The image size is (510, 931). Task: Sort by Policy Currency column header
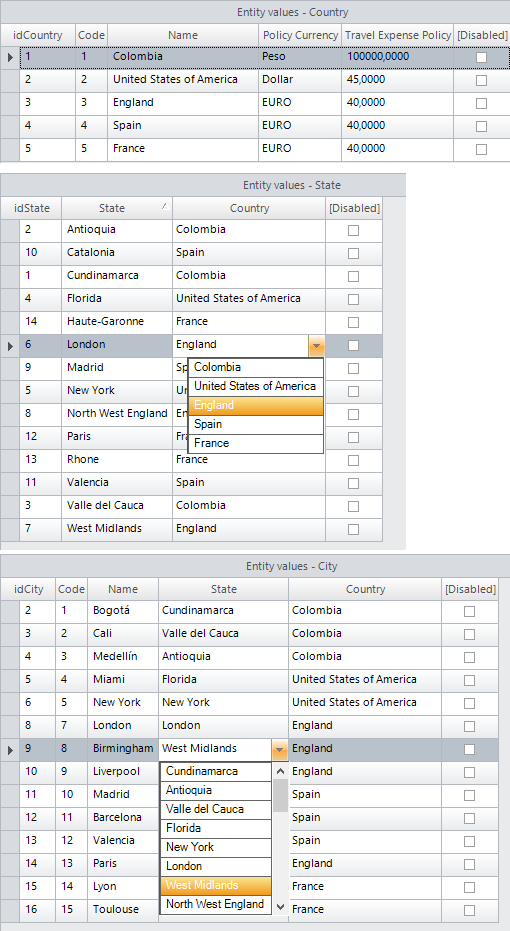click(x=300, y=36)
